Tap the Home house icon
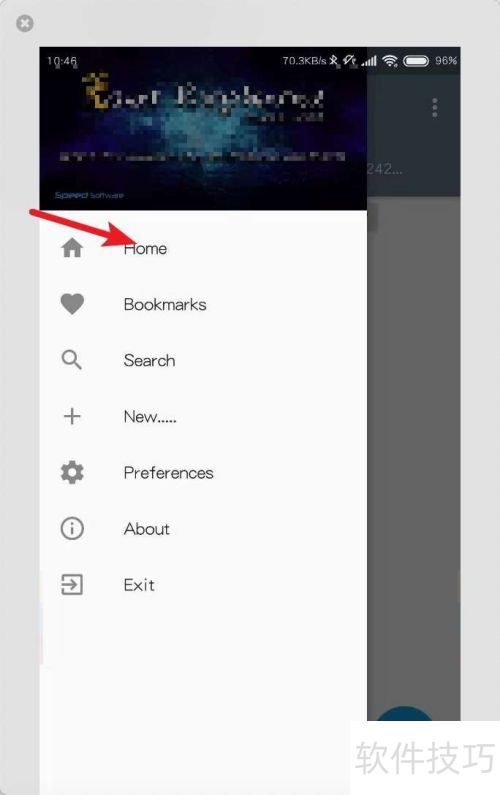 (72, 248)
